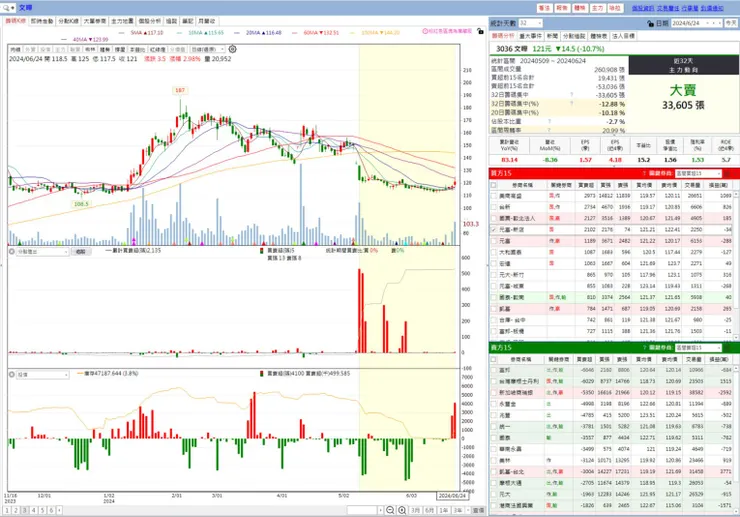Click the 均線 toggle in chart toolbar
Screen dimensions: 740x517
pos(16,50)
